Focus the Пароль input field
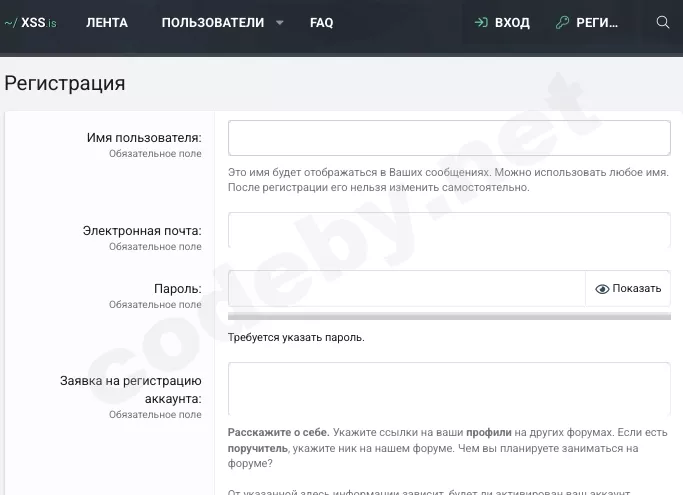 pos(407,288)
